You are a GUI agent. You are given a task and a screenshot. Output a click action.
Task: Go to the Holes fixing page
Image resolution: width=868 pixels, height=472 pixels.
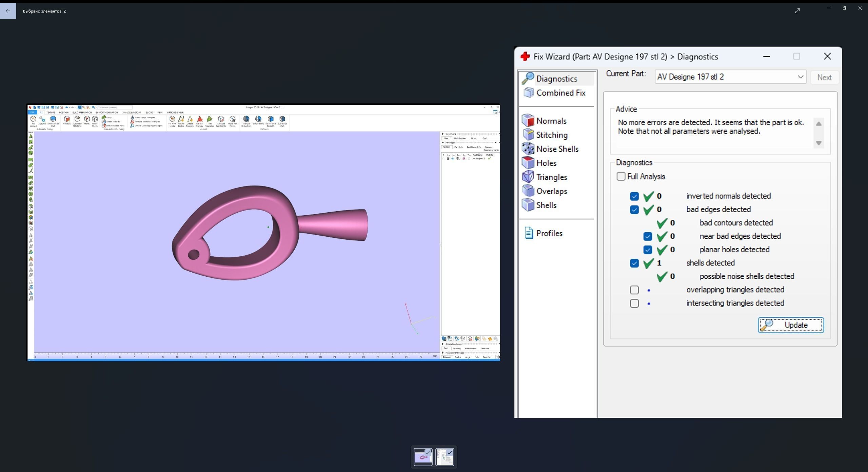coord(546,163)
